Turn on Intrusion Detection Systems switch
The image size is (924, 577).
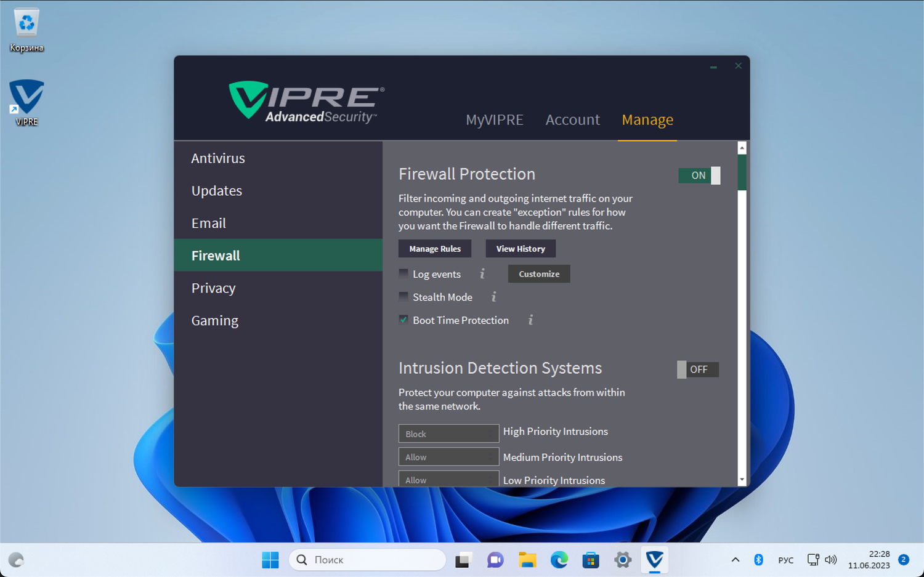(698, 369)
